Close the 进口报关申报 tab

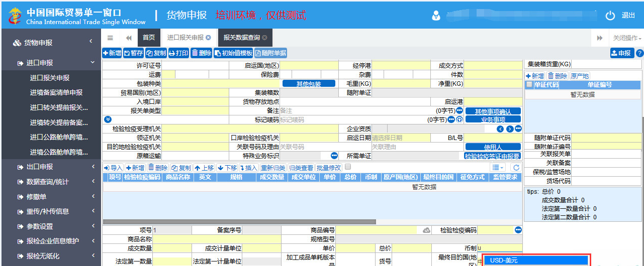pyautogui.click(x=208, y=38)
